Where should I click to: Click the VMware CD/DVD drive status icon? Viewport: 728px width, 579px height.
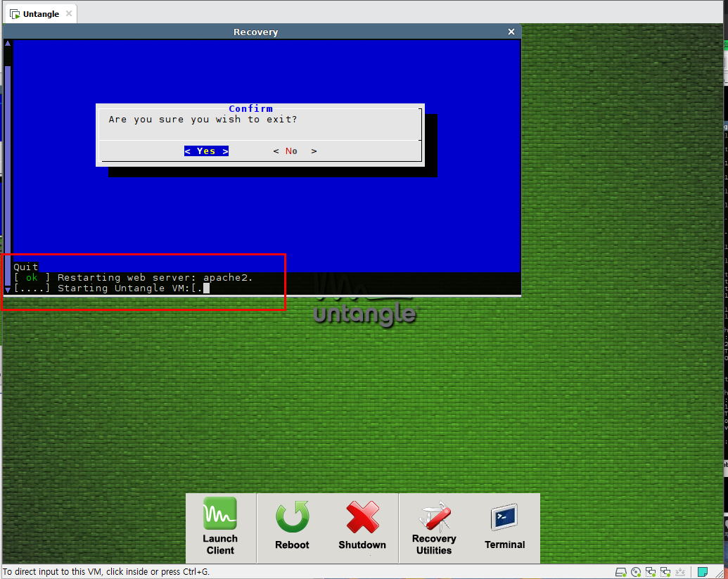coord(636,572)
